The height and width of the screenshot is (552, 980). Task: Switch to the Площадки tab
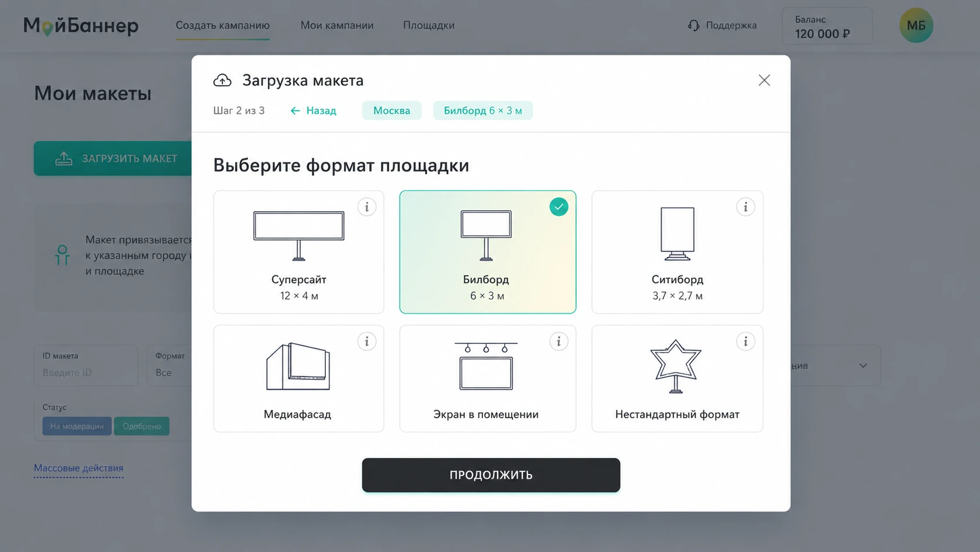(x=428, y=25)
